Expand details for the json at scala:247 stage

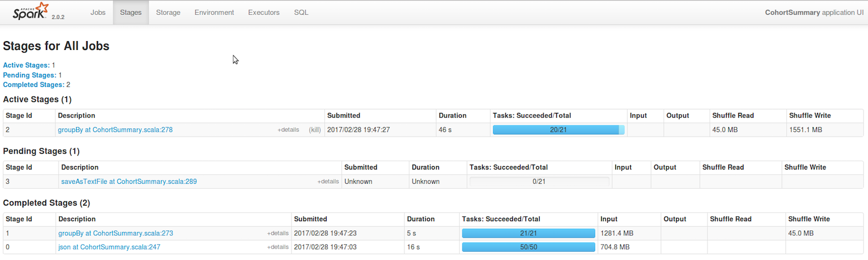(x=277, y=247)
